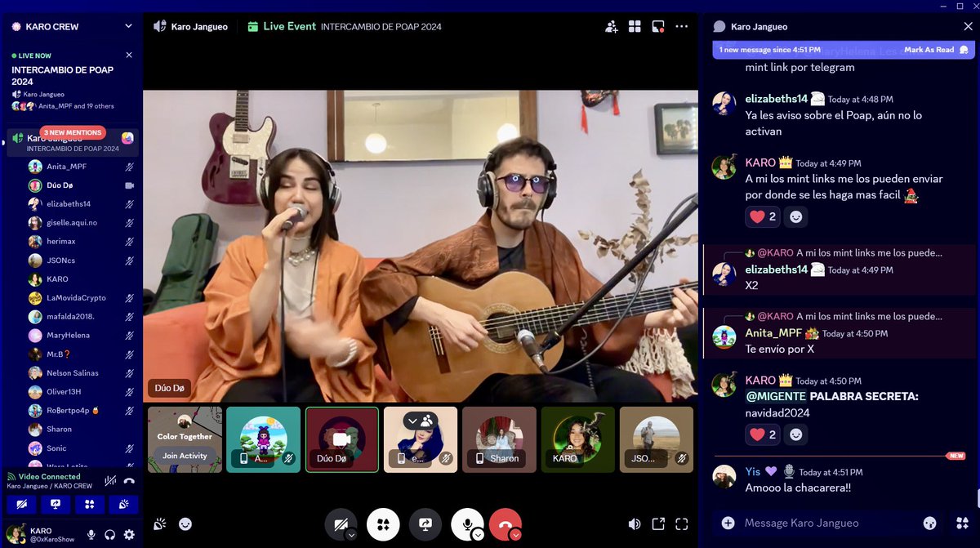Open microphone options dropdown arrow
The image size is (980, 548).
click(479, 536)
